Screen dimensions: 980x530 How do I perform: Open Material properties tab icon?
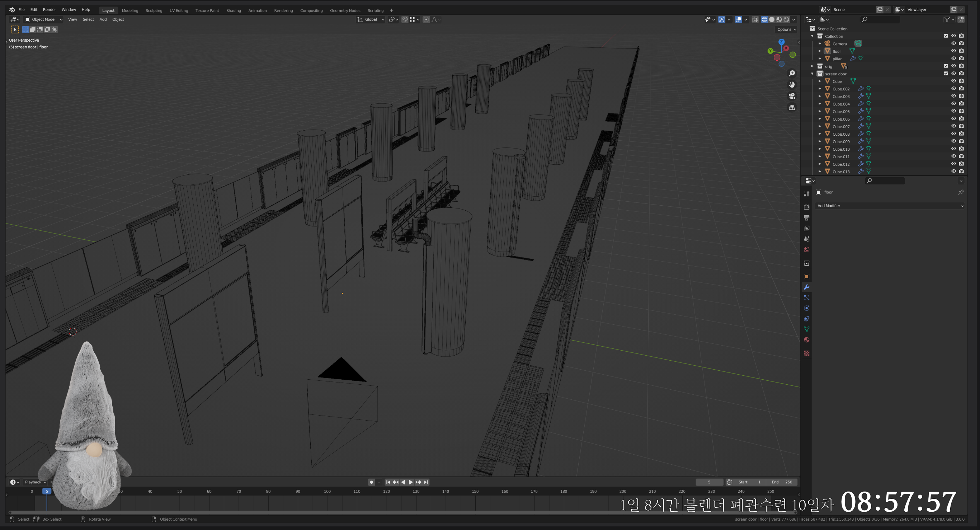coord(806,340)
